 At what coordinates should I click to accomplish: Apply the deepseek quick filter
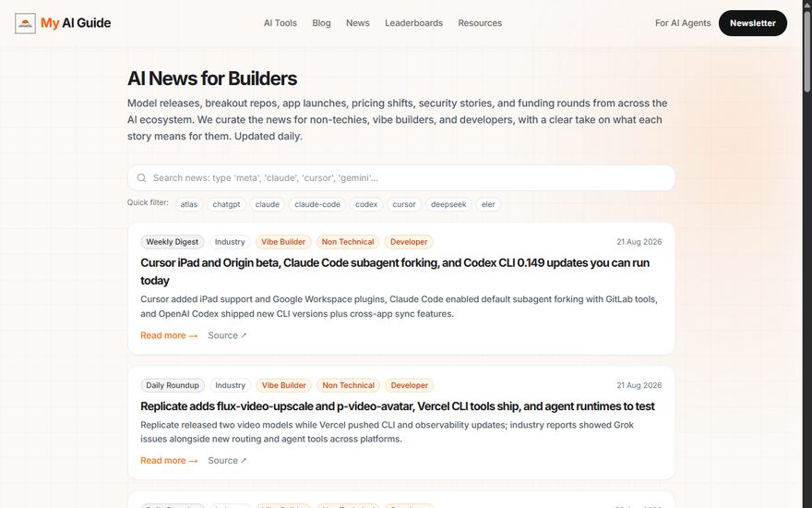[448, 204]
